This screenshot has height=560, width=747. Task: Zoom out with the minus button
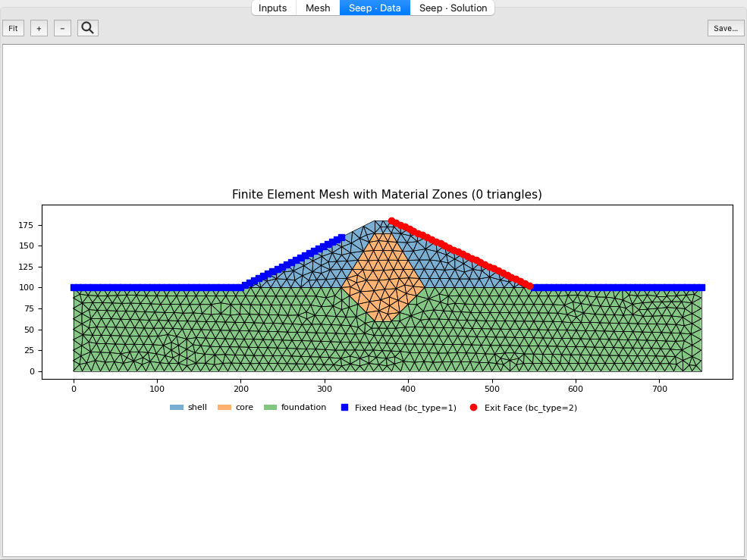(62, 28)
